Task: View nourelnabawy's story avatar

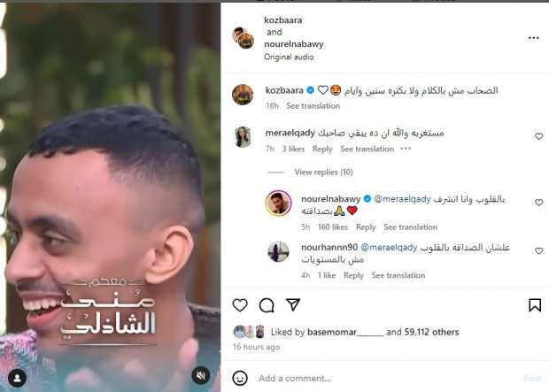Action: (x=278, y=203)
